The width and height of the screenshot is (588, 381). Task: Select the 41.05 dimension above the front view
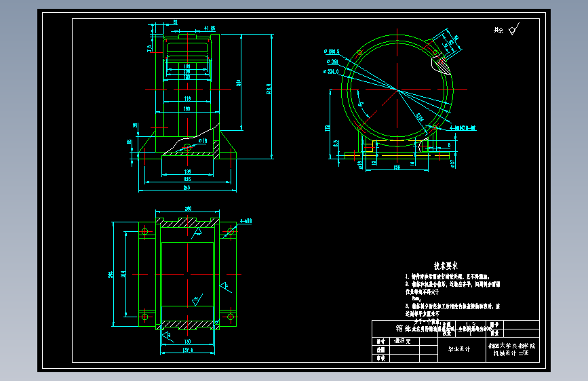tap(210, 28)
